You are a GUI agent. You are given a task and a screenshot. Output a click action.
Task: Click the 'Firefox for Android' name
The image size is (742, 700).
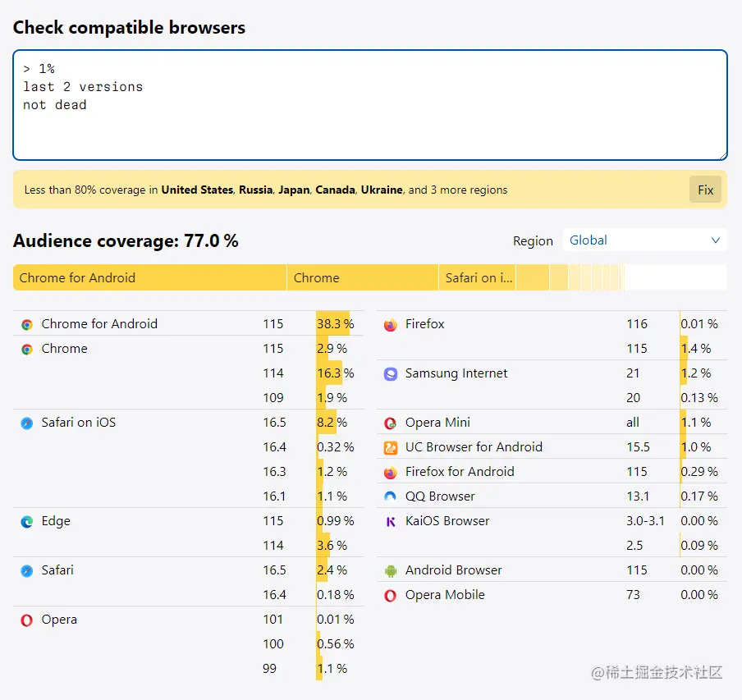click(x=460, y=472)
